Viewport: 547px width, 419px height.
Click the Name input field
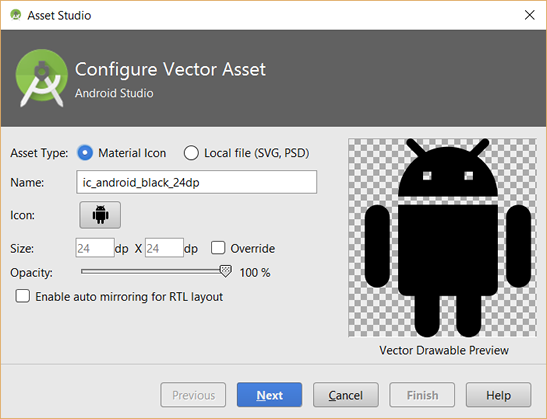pyautogui.click(x=196, y=182)
